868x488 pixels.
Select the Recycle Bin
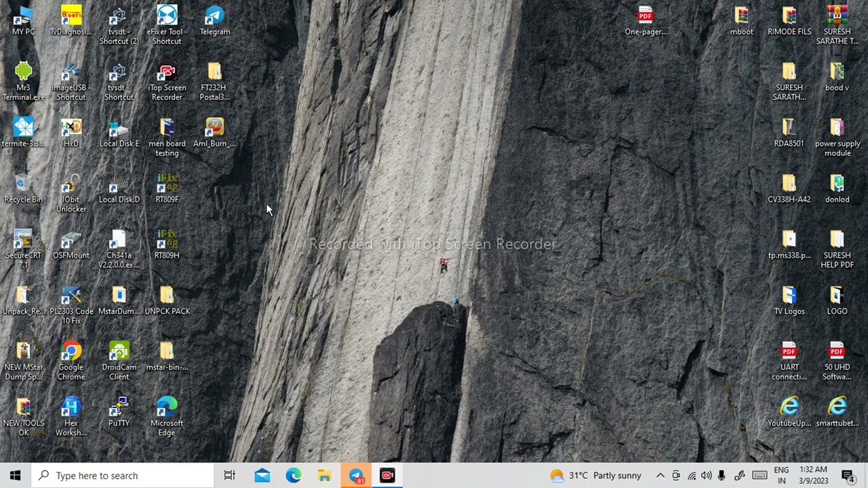[23, 188]
